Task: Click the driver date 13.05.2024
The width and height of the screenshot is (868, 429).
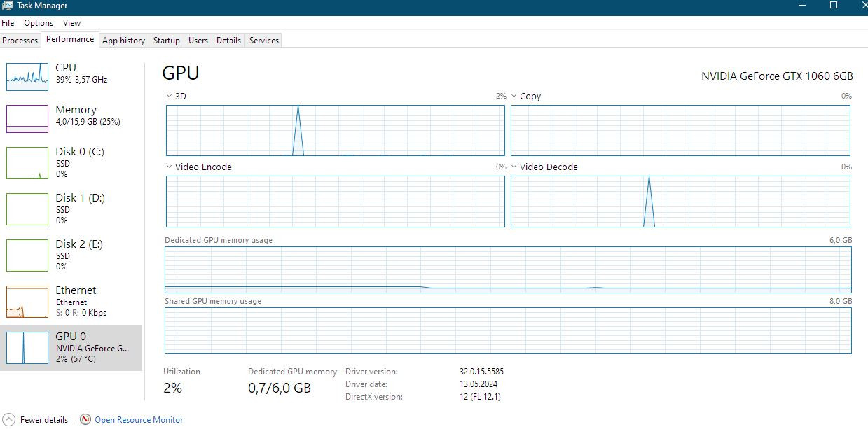Action: point(478,384)
